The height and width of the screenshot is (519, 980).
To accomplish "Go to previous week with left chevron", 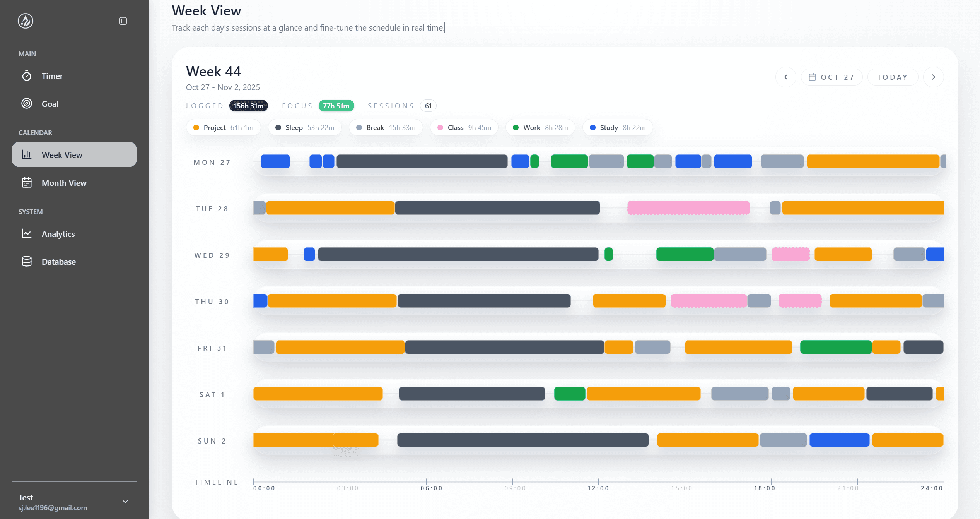I will point(786,77).
